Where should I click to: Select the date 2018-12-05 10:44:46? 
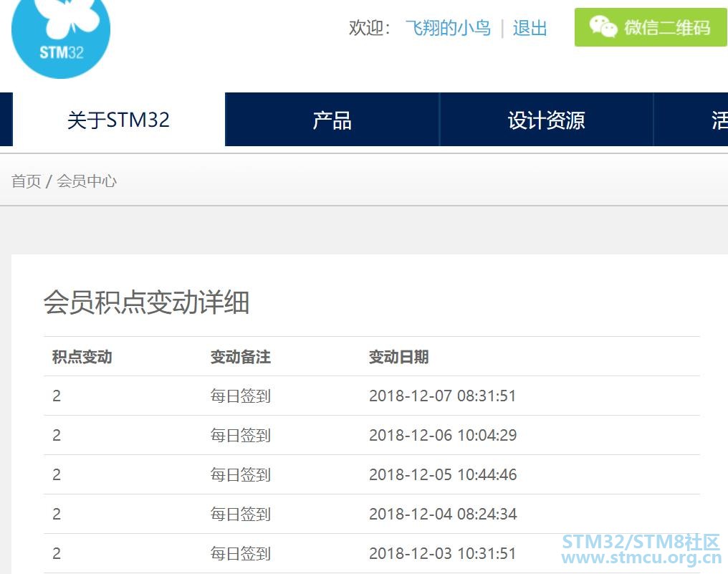click(443, 474)
